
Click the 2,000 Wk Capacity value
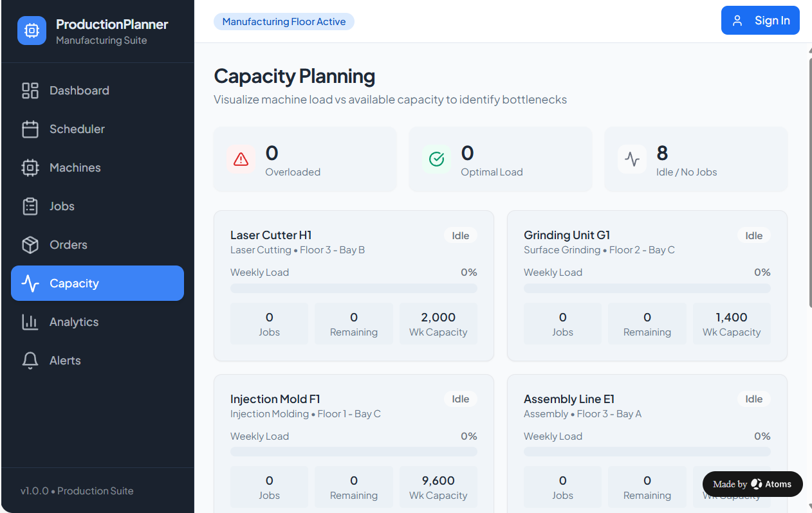coord(438,318)
